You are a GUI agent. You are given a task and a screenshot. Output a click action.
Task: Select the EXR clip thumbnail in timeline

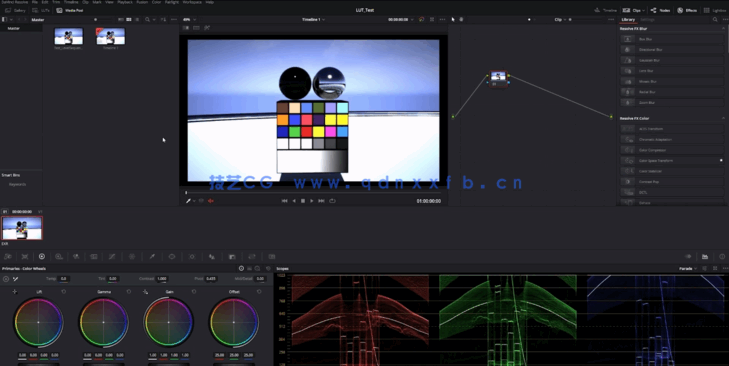[22, 228]
